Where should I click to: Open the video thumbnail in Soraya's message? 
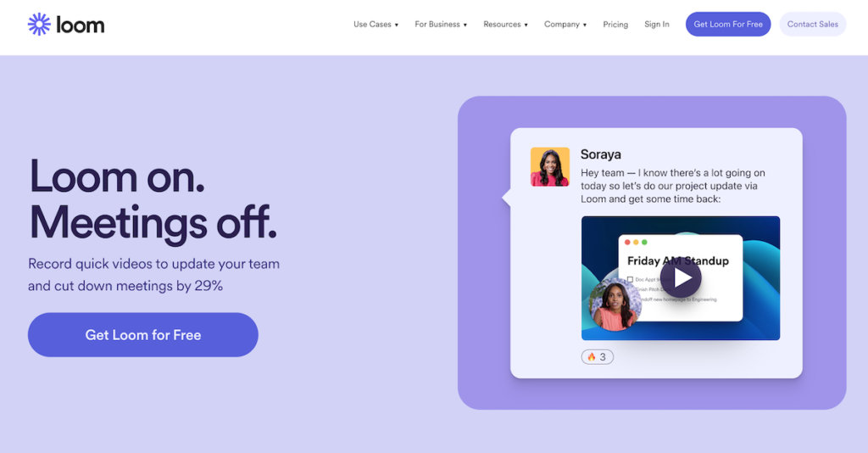tap(681, 278)
